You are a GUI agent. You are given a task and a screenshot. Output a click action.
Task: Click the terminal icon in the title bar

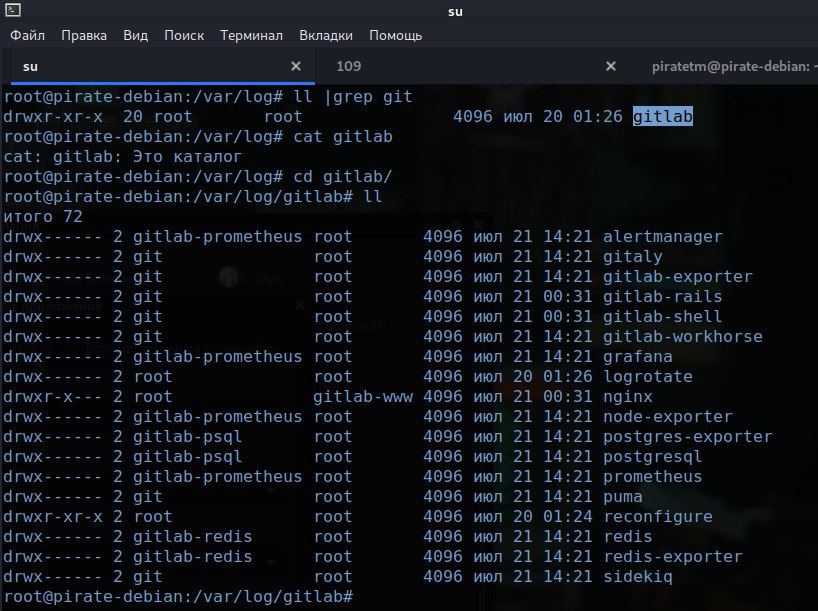[x=13, y=9]
